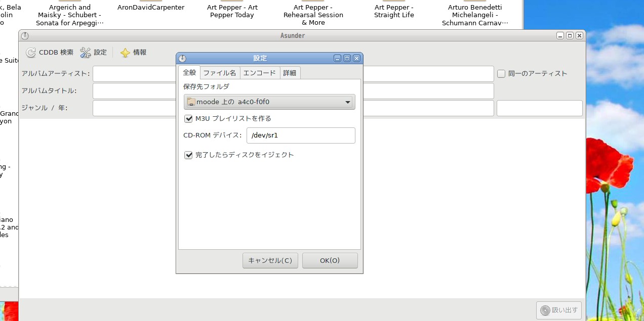Open 設定 from the Asunder toolbar
The width and height of the screenshot is (644, 321).
pos(86,53)
